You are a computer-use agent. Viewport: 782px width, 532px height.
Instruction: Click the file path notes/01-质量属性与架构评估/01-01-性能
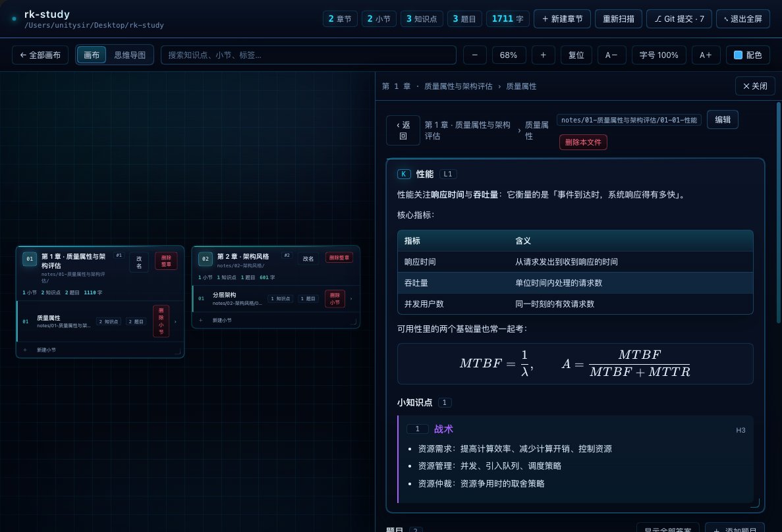(x=629, y=120)
